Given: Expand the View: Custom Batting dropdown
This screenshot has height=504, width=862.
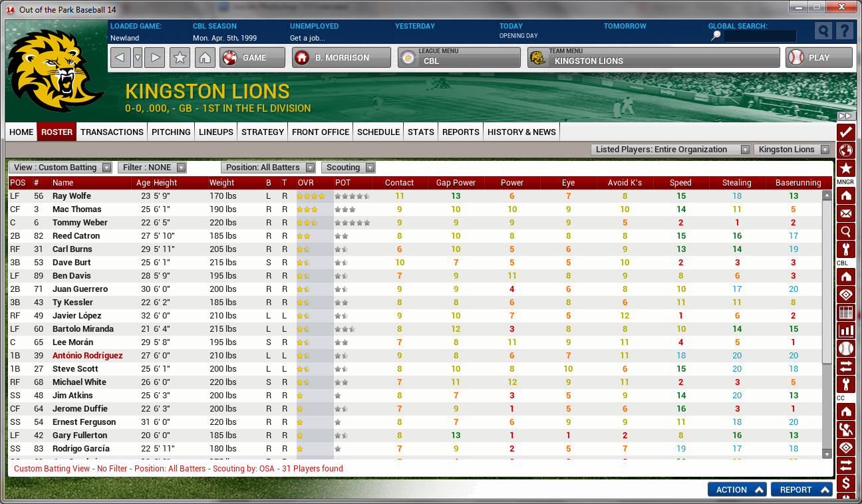Looking at the screenshot, I should coord(62,168).
